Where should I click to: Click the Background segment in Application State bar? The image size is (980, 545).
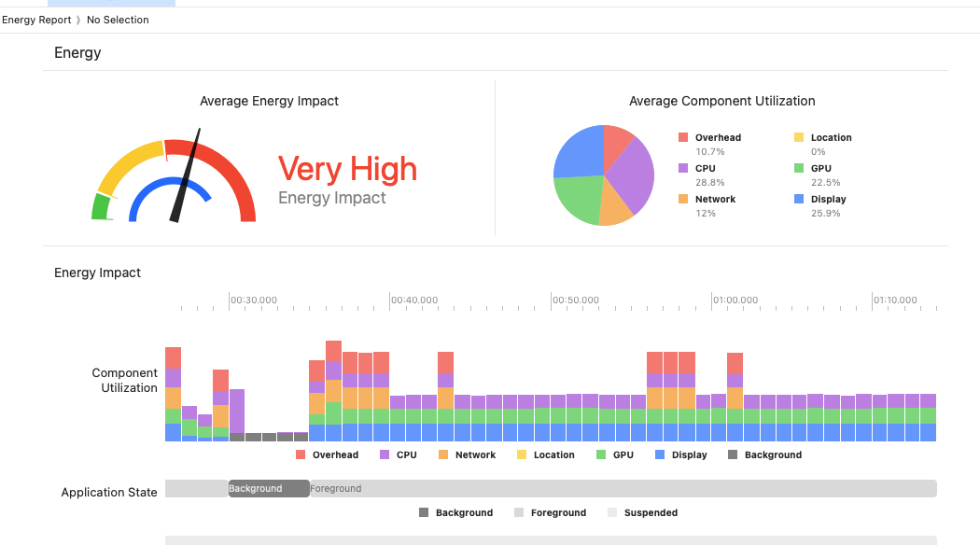click(x=269, y=488)
